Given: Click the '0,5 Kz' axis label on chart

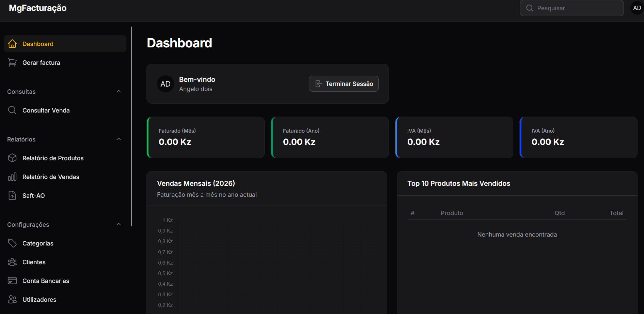Looking at the screenshot, I should click(x=165, y=273).
